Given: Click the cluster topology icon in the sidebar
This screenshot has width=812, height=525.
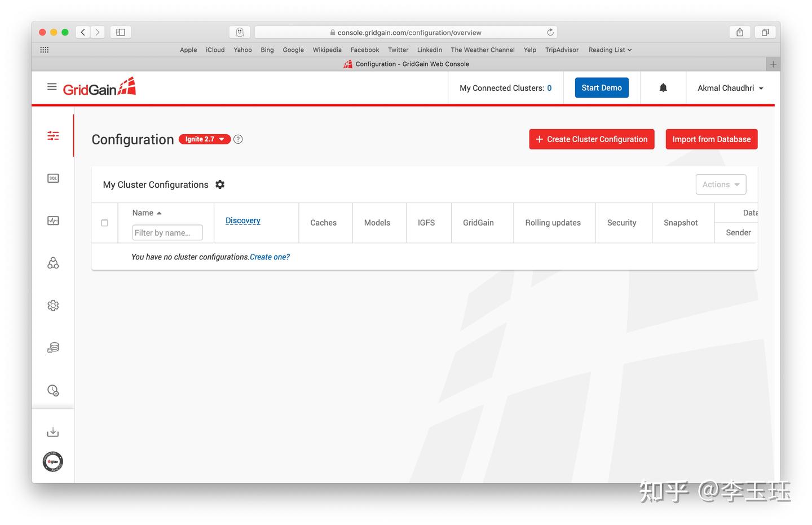Looking at the screenshot, I should 52,263.
